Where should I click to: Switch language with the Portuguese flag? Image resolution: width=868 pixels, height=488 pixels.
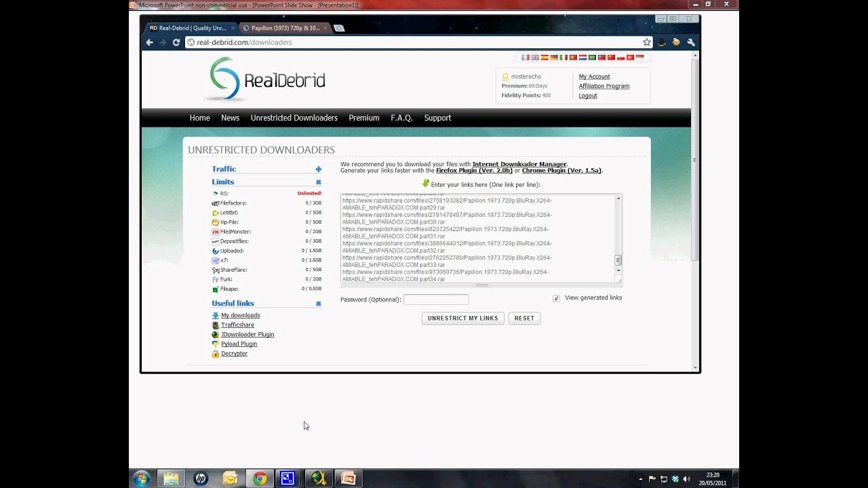(573, 58)
